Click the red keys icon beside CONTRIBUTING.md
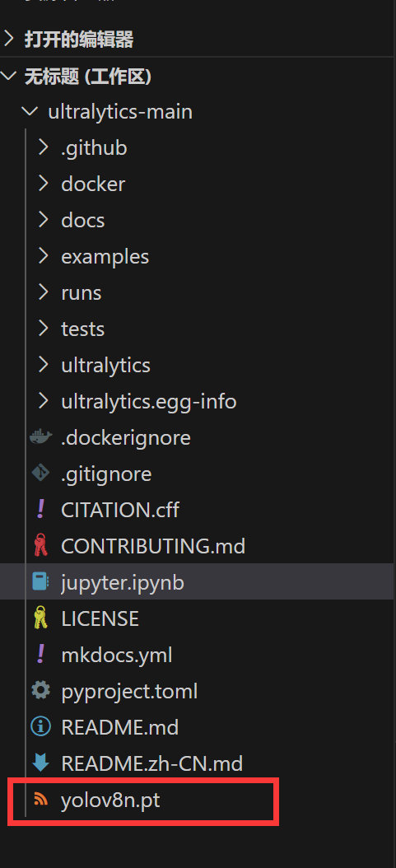This screenshot has width=396, height=868. [41, 546]
